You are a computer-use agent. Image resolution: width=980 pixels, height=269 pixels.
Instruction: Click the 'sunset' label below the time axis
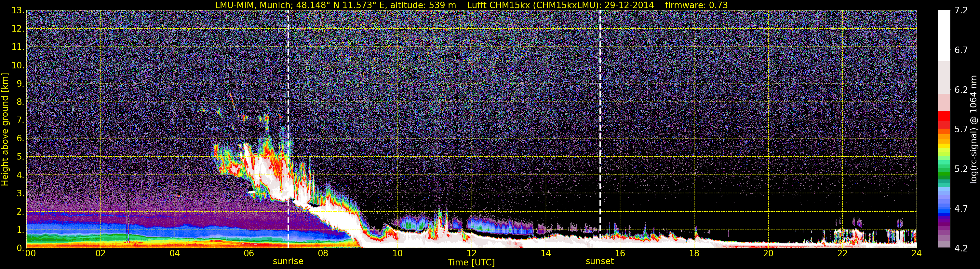click(599, 262)
